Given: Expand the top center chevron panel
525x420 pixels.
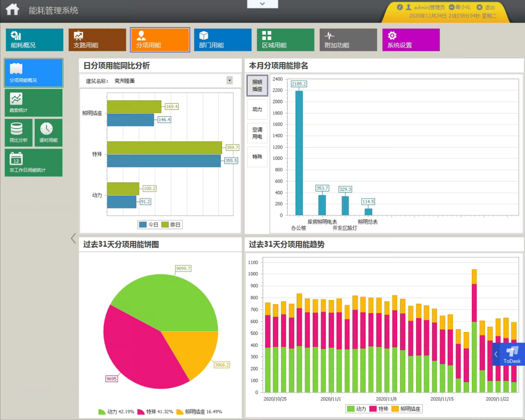Looking at the screenshot, I should coord(262,4).
